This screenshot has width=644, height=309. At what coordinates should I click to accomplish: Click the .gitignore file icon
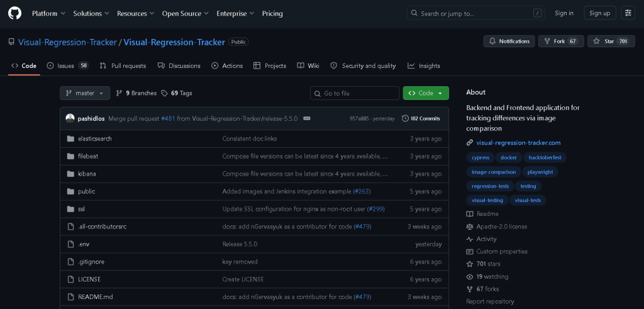pyautogui.click(x=70, y=262)
